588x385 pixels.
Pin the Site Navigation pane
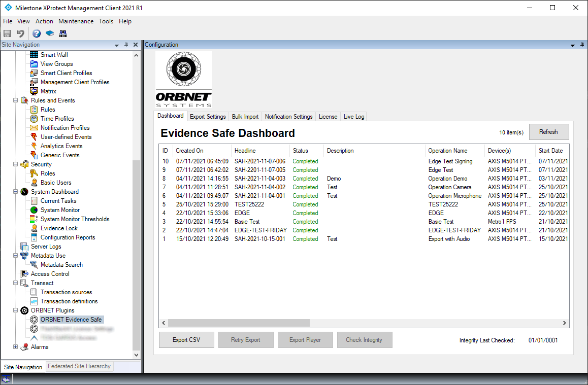[126, 45]
